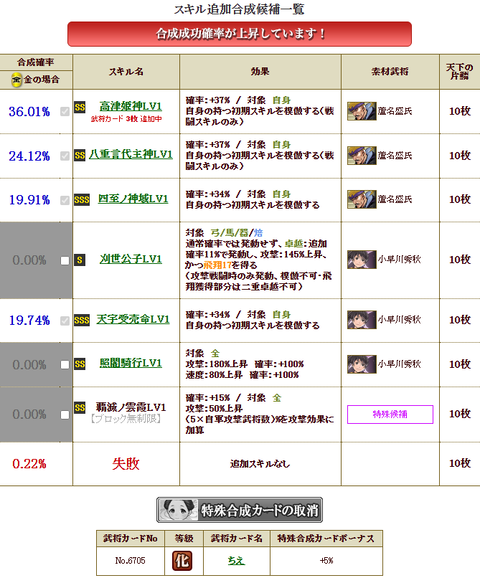Click the 素材武将 column header

(390, 72)
